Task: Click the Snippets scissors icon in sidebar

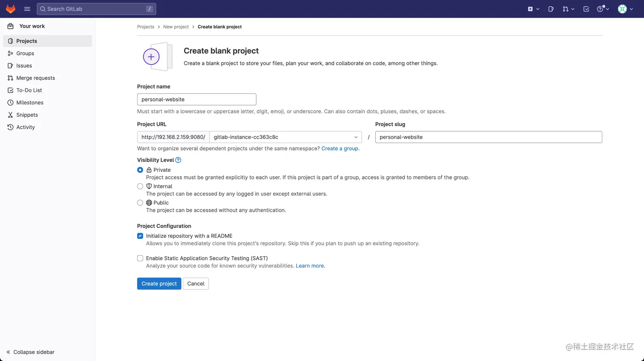Action: (10, 115)
